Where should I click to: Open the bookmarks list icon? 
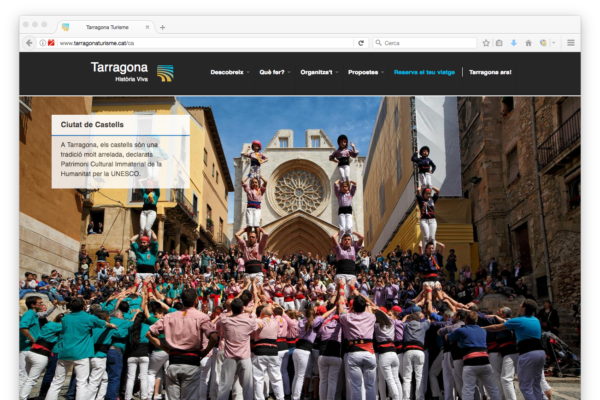[499, 43]
